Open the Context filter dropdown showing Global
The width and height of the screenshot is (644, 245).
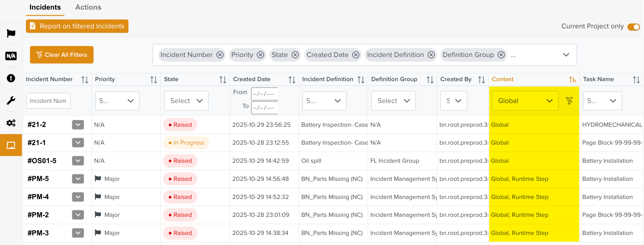525,101
